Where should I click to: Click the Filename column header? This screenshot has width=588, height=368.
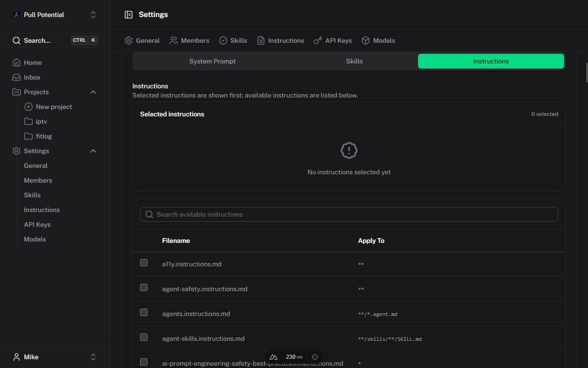pos(176,241)
